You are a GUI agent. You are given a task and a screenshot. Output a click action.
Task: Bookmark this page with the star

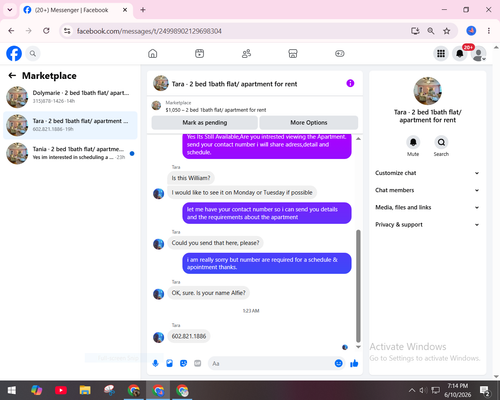[447, 31]
